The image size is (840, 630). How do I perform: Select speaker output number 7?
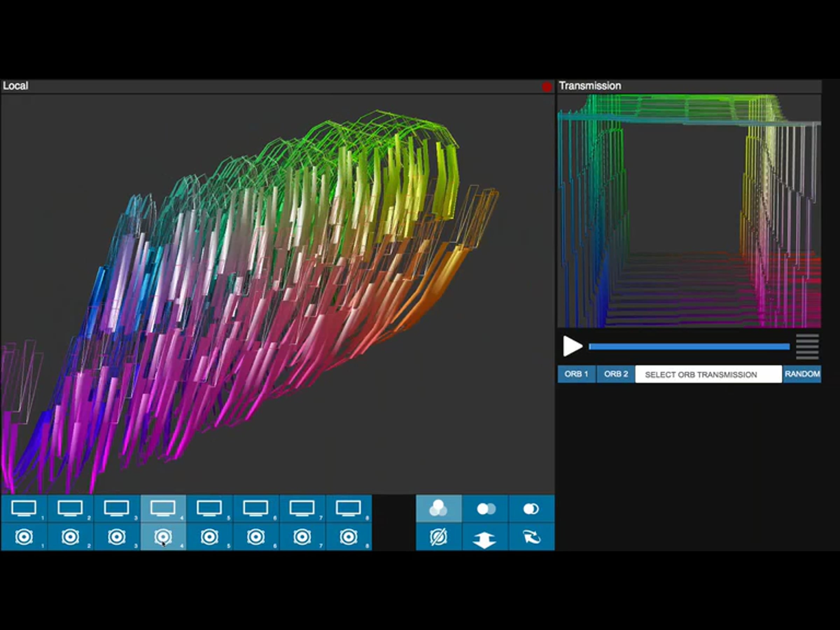click(x=302, y=537)
